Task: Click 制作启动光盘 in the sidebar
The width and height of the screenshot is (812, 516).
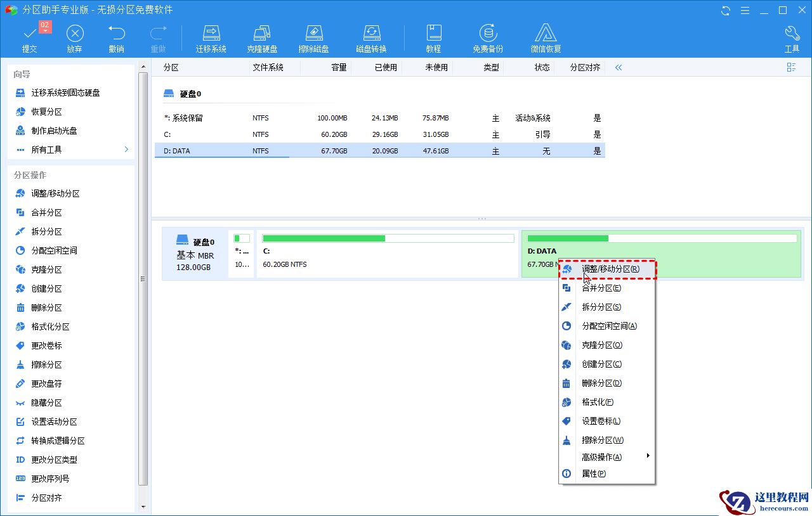Action: click(x=49, y=130)
